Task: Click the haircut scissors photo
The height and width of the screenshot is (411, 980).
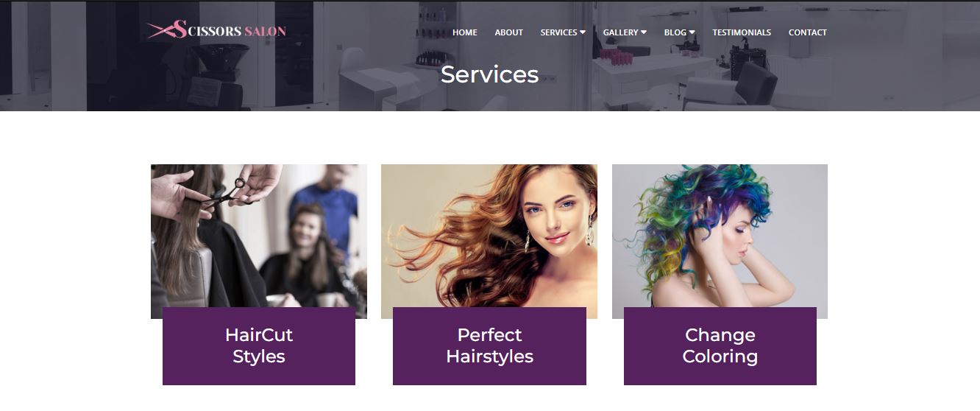Action: coord(259,236)
